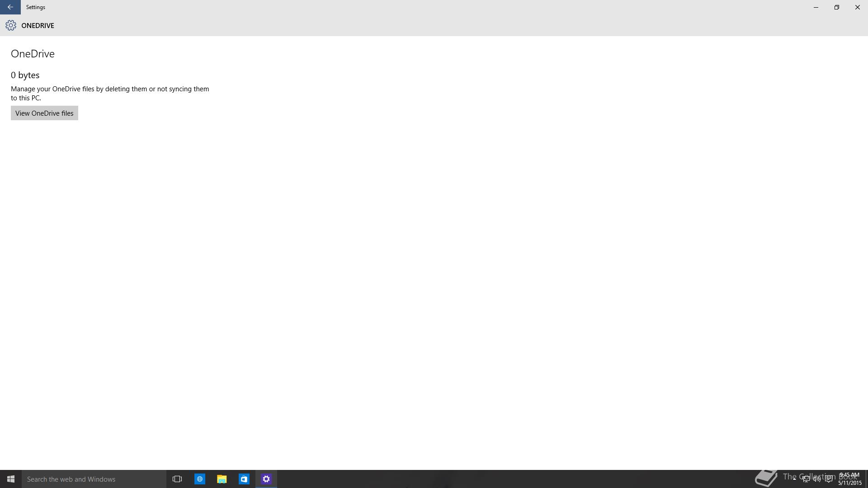Click the OneDrive gear icon in header
The height and width of the screenshot is (488, 868).
11,25
